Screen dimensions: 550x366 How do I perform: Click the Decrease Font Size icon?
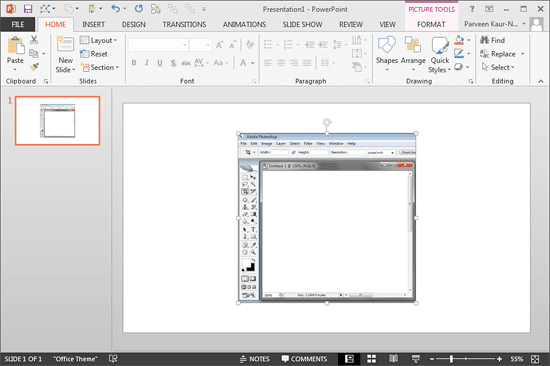[x=232, y=45]
